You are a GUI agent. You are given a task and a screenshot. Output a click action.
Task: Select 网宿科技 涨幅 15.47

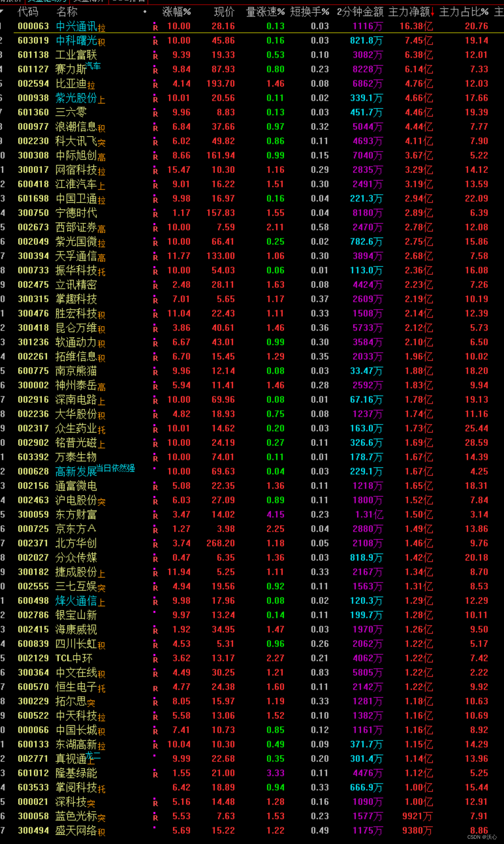point(179,170)
